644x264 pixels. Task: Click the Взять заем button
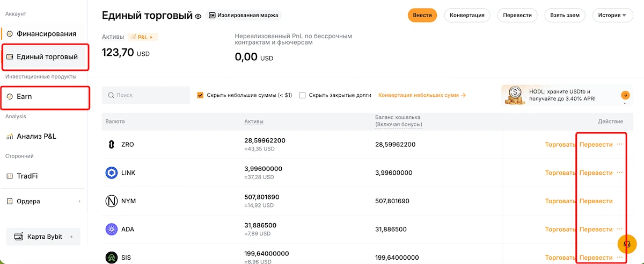[x=565, y=15]
